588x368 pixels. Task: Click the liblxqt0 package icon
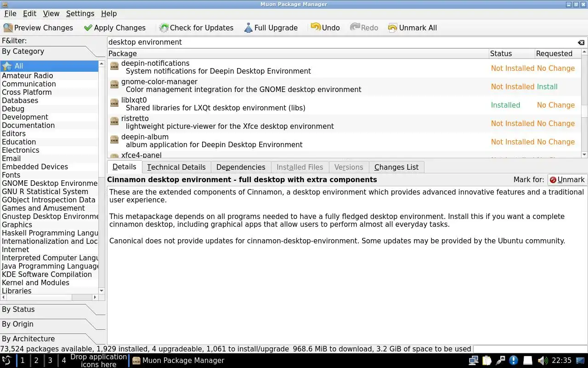[x=114, y=103]
